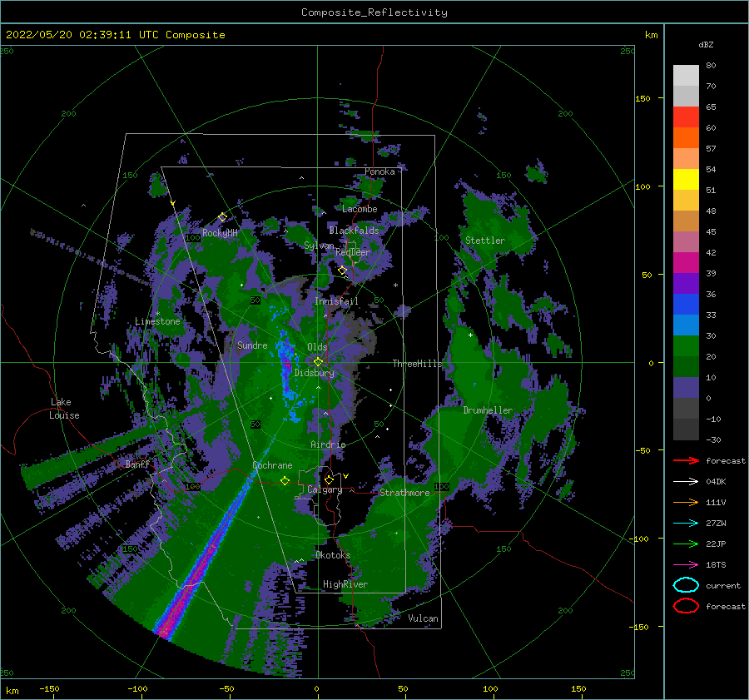Click the Calgary city label
Viewport: 749px width, 700px height.
[325, 489]
